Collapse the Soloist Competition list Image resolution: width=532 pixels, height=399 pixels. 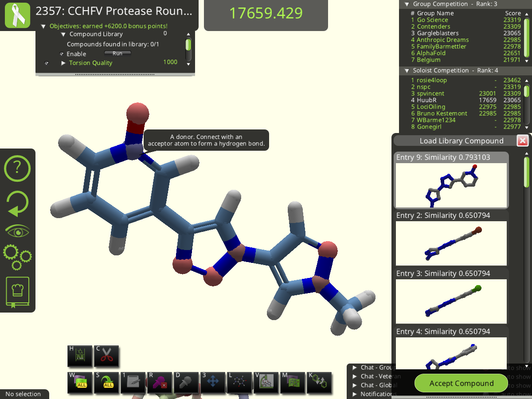(x=407, y=70)
